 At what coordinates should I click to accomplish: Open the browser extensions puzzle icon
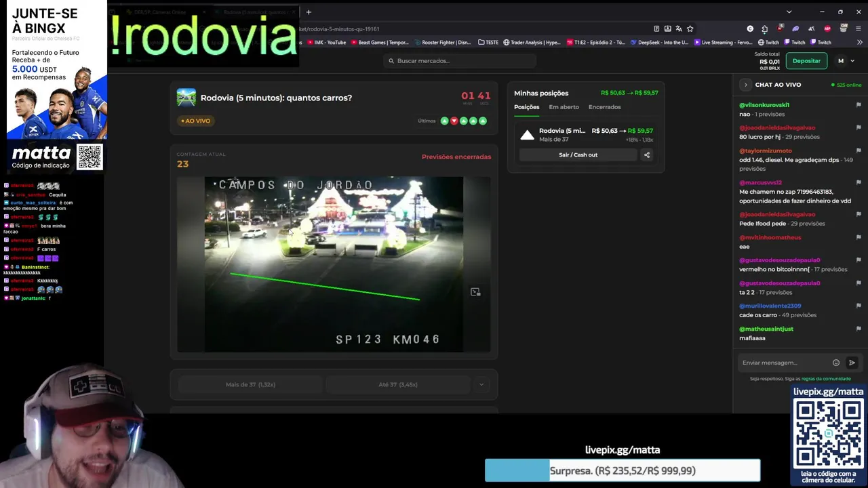(765, 28)
